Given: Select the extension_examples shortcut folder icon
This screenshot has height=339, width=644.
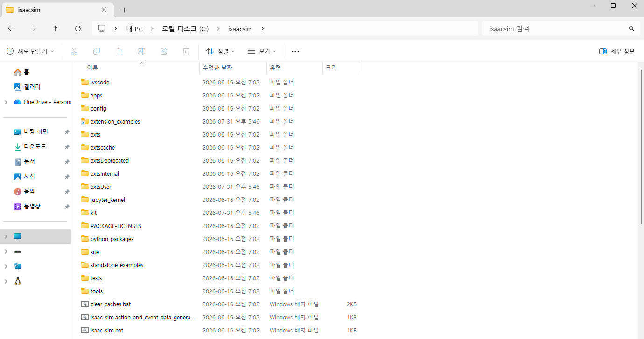Looking at the screenshot, I should coord(84,121).
